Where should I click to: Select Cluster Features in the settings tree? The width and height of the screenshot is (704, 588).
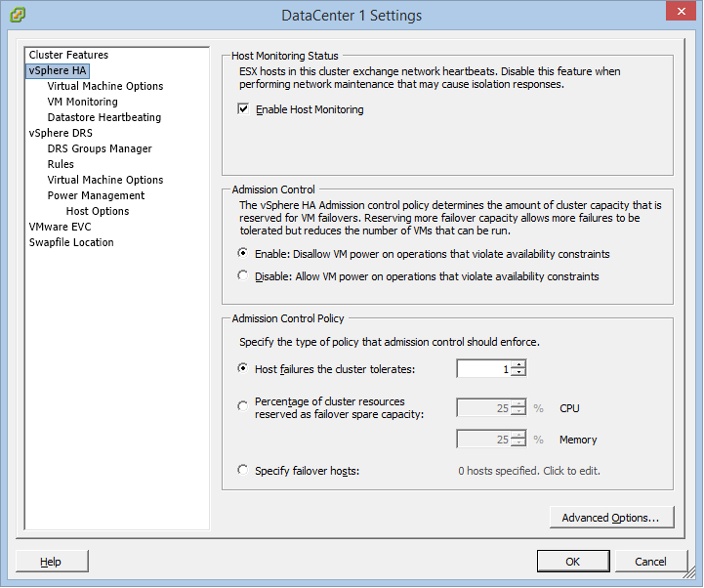tap(68, 55)
